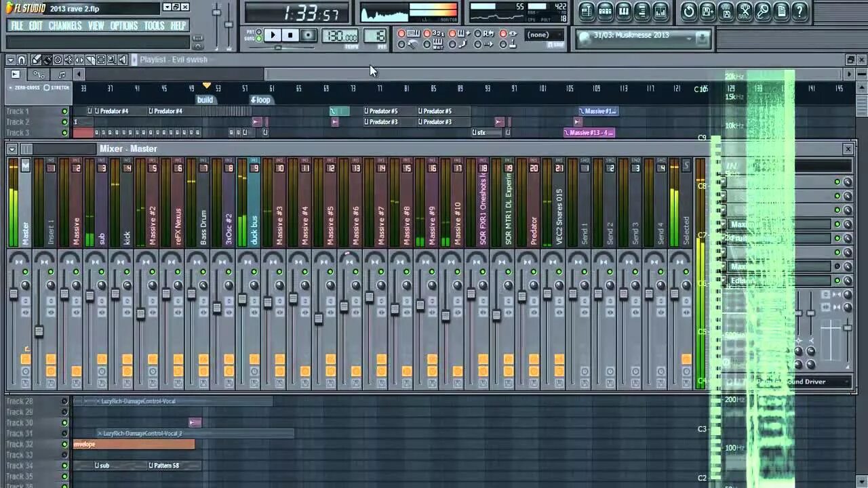
Task: Open the Mixer view icon
Action: click(660, 11)
